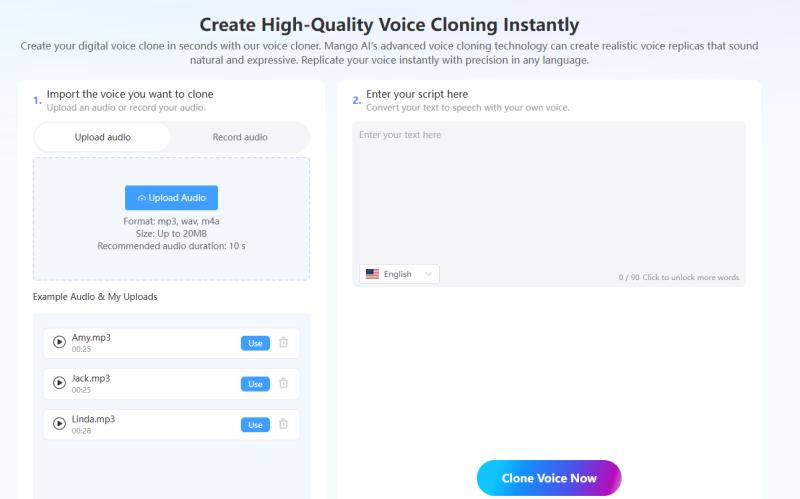The height and width of the screenshot is (499, 800).
Task: Play the Amy.mp3 example audio
Action: [59, 343]
